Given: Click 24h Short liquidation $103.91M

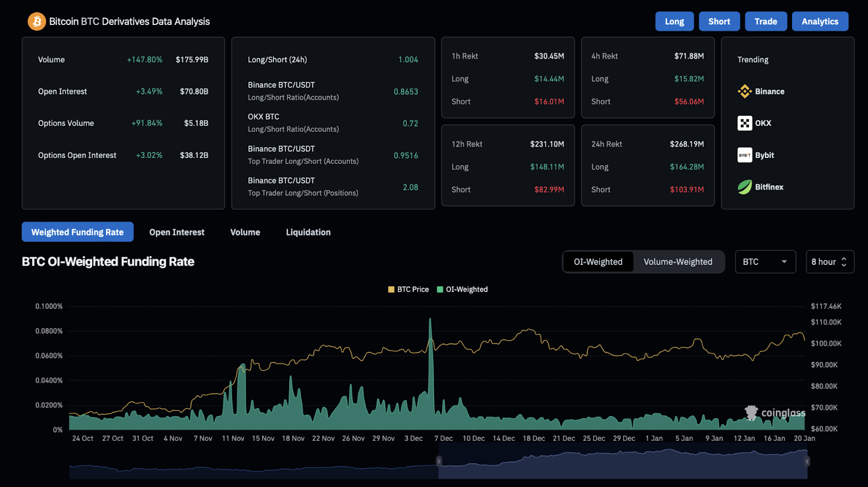Looking at the screenshot, I should (x=687, y=189).
